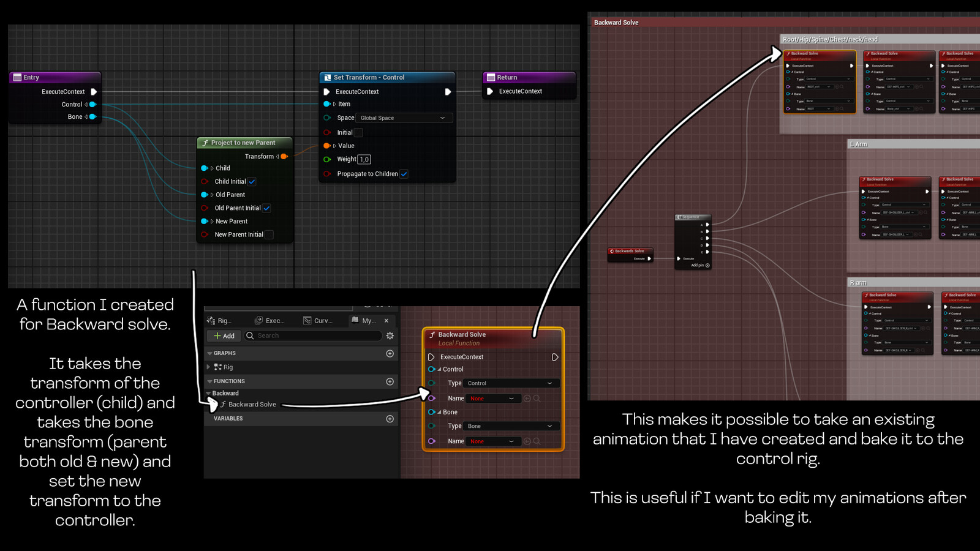Open the Space dropdown set to Global Space
Viewport: 980px width, 551px height.
click(x=404, y=118)
